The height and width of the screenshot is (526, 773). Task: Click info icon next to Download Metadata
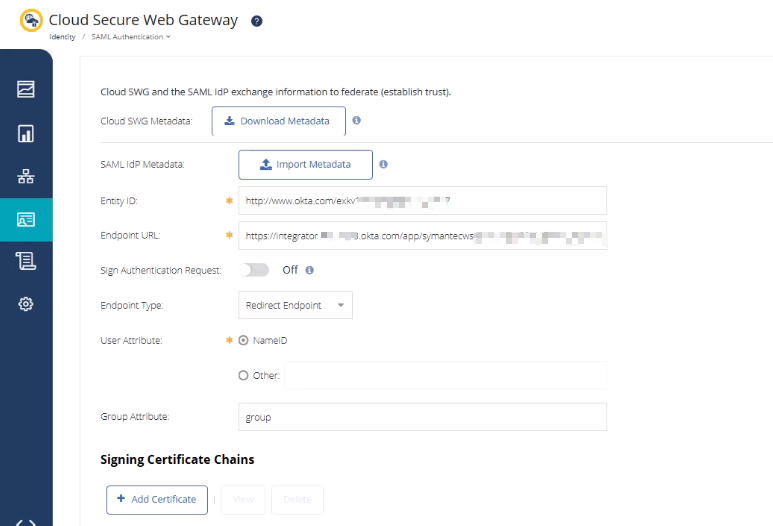tap(356, 120)
